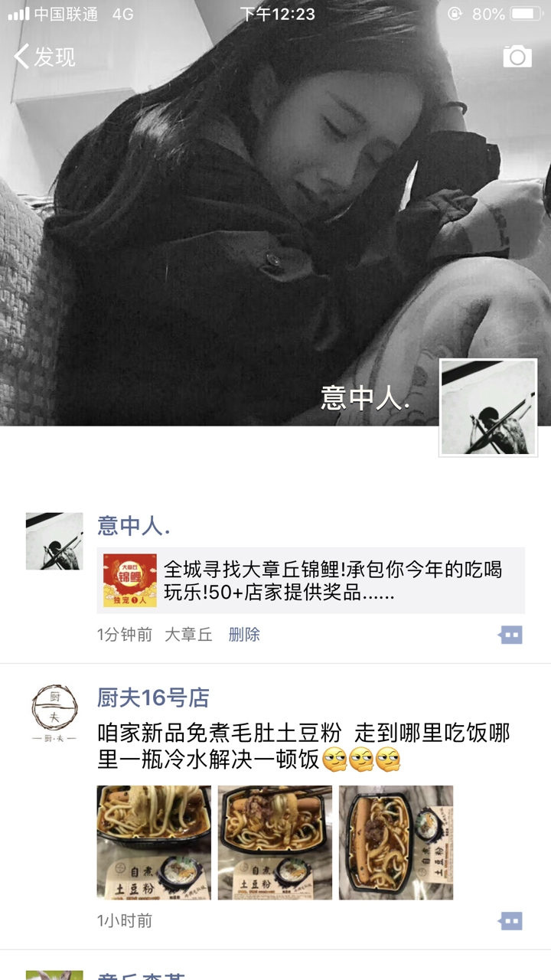Tap the camera icon to post

click(517, 57)
